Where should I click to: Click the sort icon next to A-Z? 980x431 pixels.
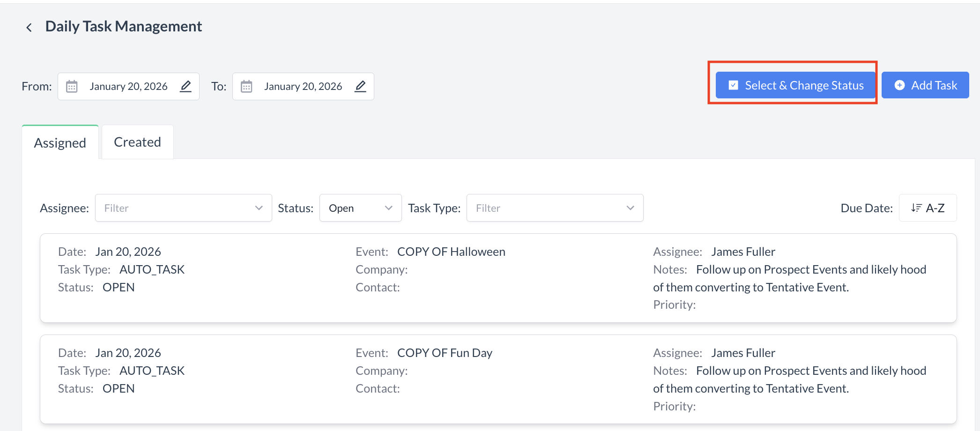point(916,208)
